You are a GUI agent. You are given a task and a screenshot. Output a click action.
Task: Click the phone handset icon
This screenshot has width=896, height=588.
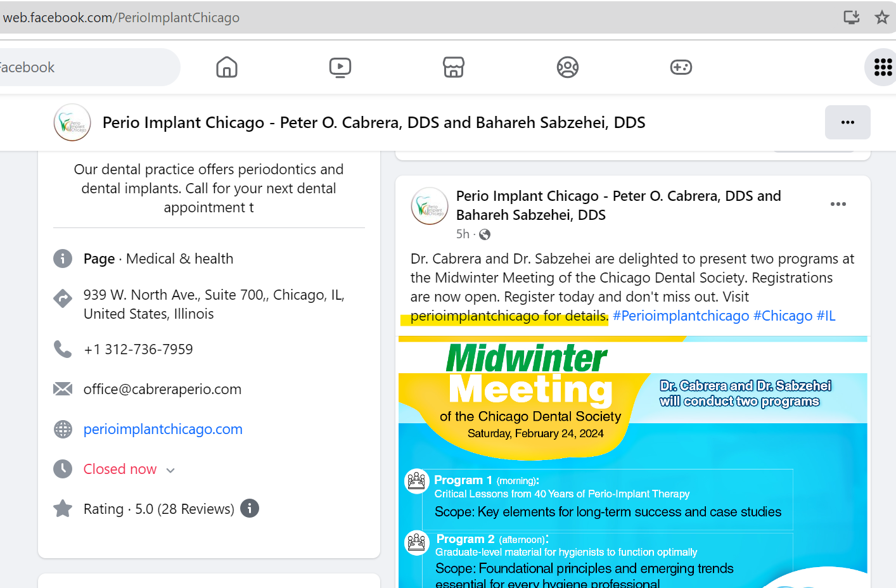click(x=63, y=349)
